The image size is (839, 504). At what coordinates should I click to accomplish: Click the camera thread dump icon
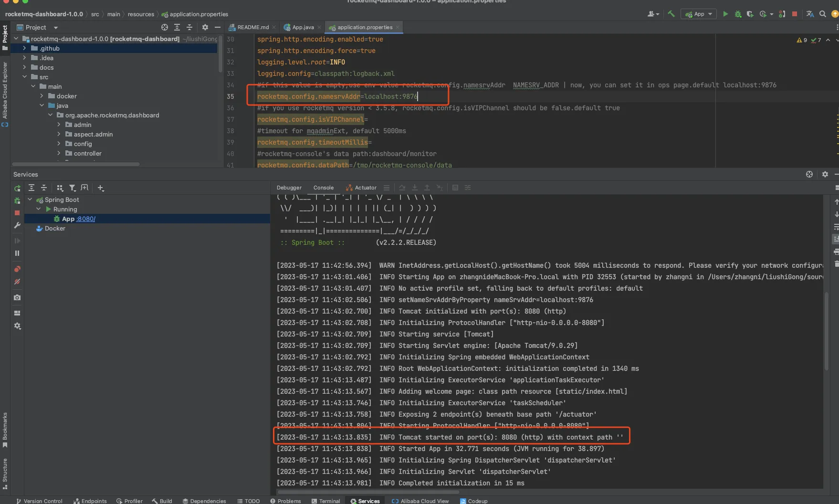click(17, 297)
